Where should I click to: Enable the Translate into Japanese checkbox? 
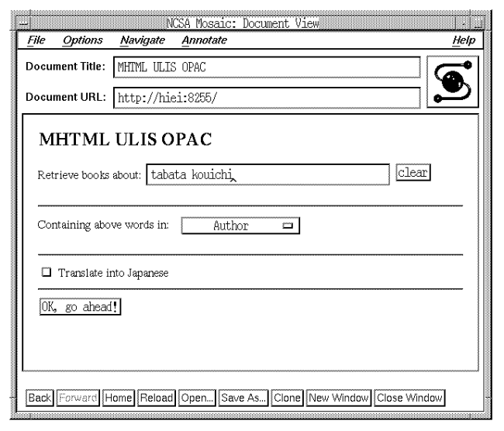(x=46, y=273)
